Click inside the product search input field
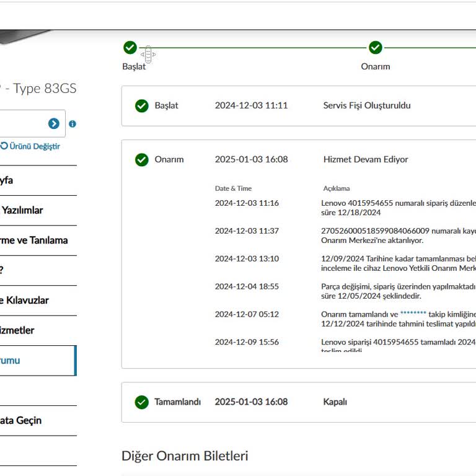Screen dimensions: 476x476 (22, 124)
